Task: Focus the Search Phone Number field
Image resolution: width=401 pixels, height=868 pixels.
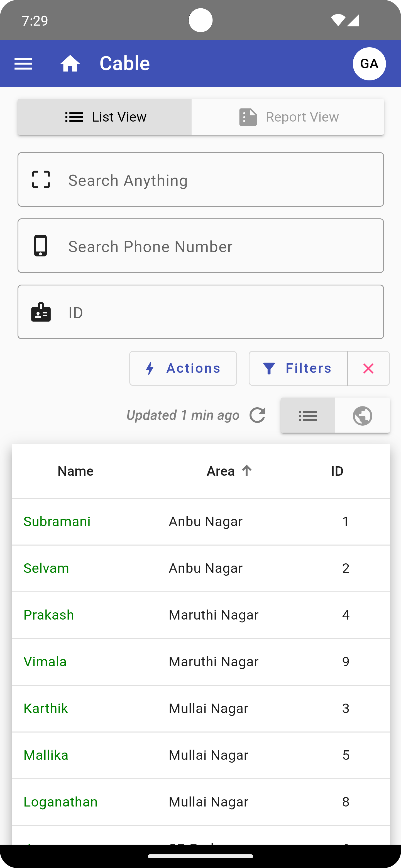Action: [x=216, y=246]
